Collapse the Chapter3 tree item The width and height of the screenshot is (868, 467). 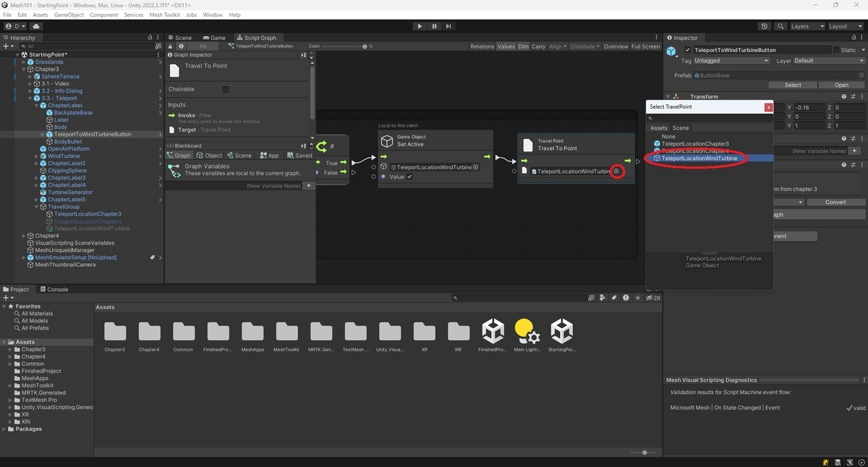(24, 70)
